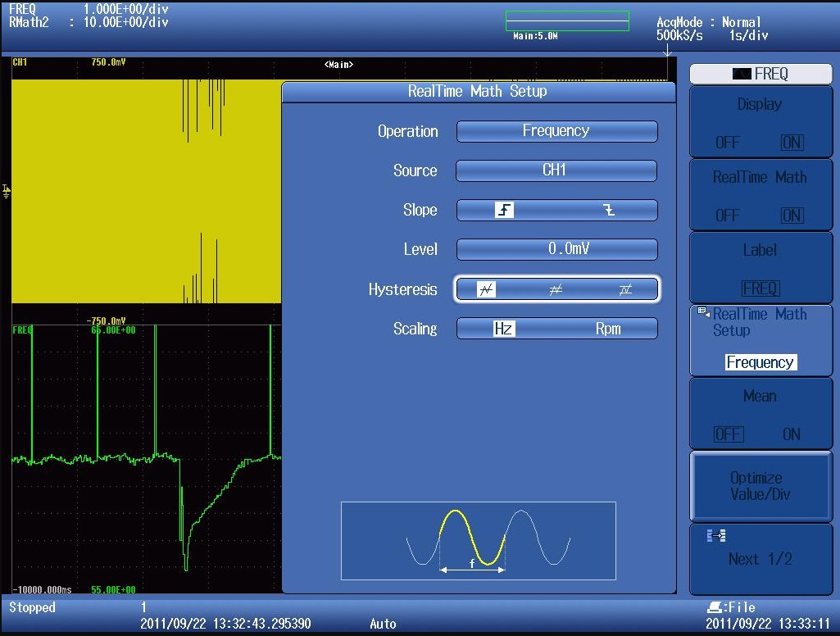
Task: Select the falling edge slope icon
Action: 608,210
